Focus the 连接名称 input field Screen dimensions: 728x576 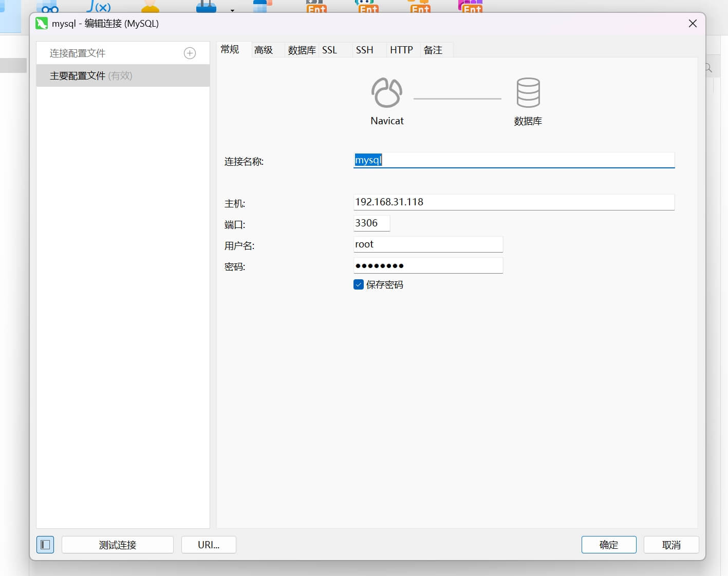tap(514, 160)
